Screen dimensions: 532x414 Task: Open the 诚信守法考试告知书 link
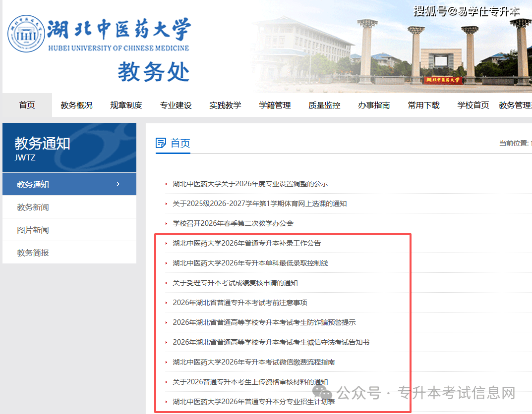[x=271, y=342]
